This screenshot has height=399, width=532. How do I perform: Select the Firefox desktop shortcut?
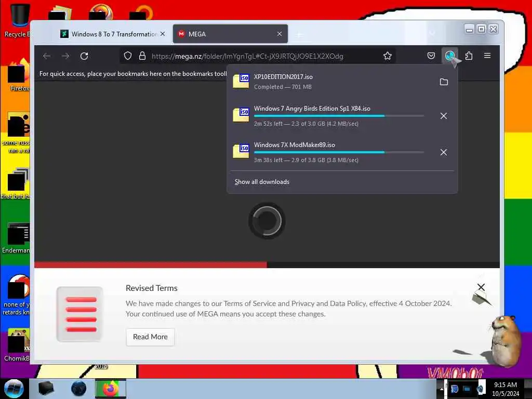click(19, 75)
